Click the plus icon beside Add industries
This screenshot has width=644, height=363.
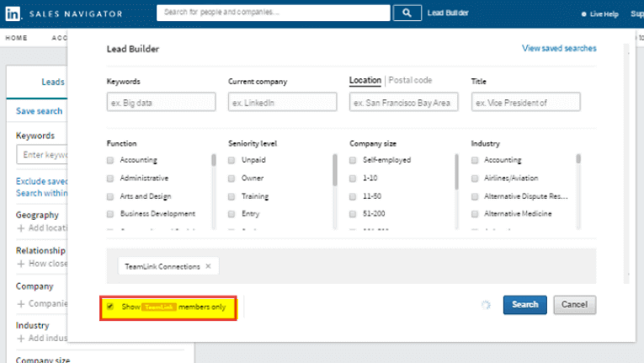(21, 339)
